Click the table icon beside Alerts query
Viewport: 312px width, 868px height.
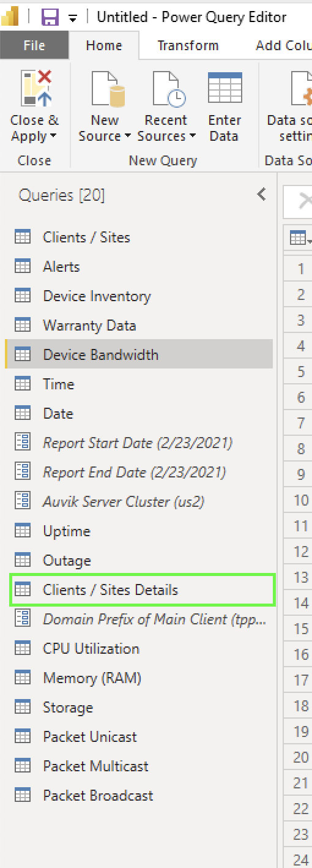pyautogui.click(x=23, y=266)
